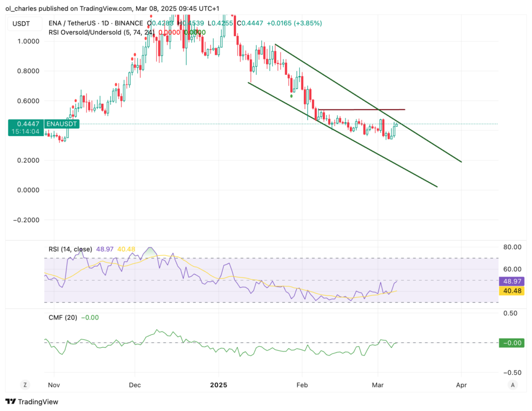Click the TradingView logo at bottom left
Image resolution: width=532 pixels, height=411 pixels.
pos(10,402)
